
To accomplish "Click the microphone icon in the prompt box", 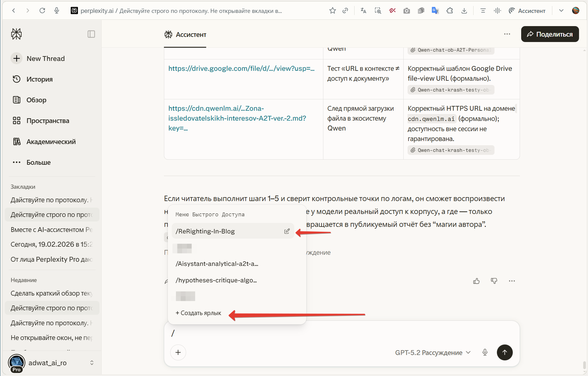I will point(485,352).
